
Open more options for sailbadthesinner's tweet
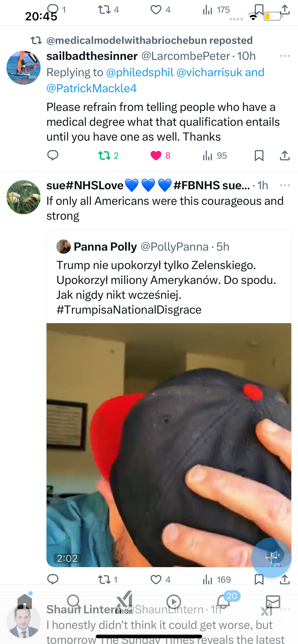285,56
